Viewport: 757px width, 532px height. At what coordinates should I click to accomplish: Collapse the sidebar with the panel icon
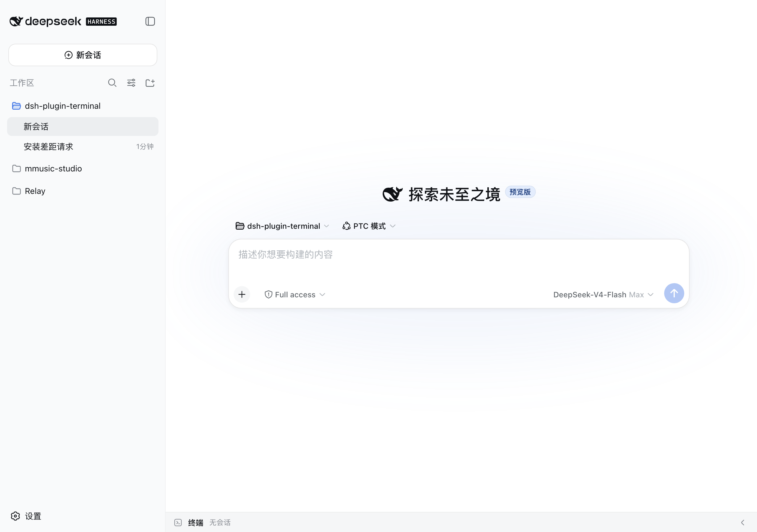pyautogui.click(x=150, y=21)
